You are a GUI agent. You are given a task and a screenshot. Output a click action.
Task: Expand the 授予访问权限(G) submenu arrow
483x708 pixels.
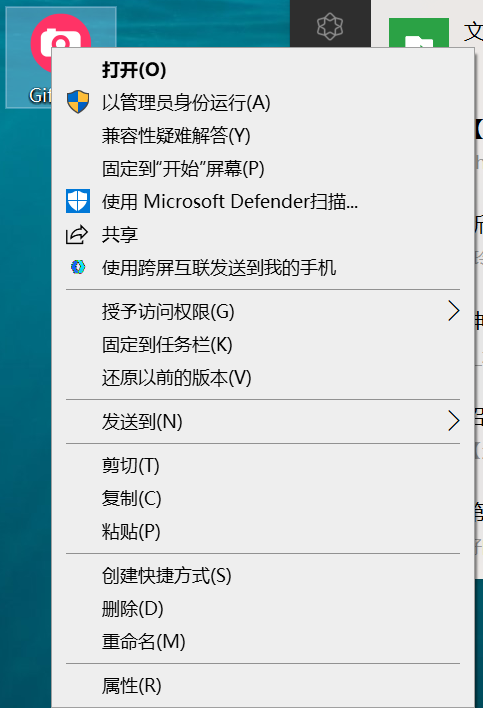(453, 311)
